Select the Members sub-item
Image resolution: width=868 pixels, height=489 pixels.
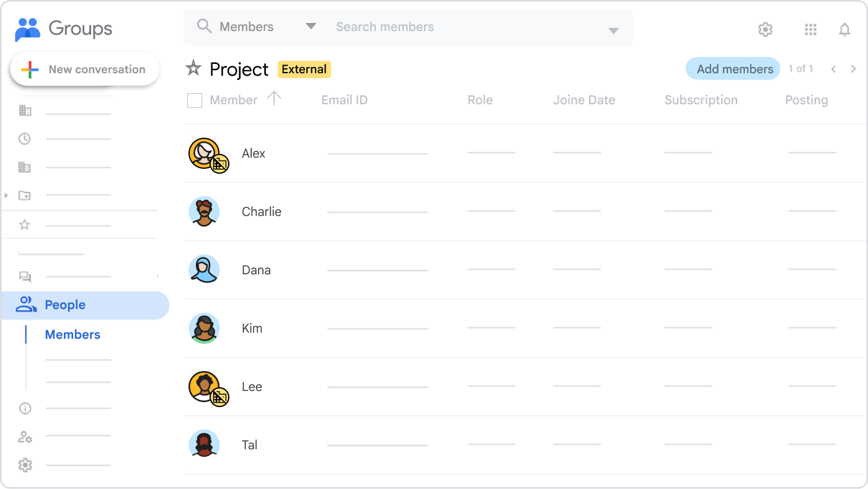pos(73,334)
